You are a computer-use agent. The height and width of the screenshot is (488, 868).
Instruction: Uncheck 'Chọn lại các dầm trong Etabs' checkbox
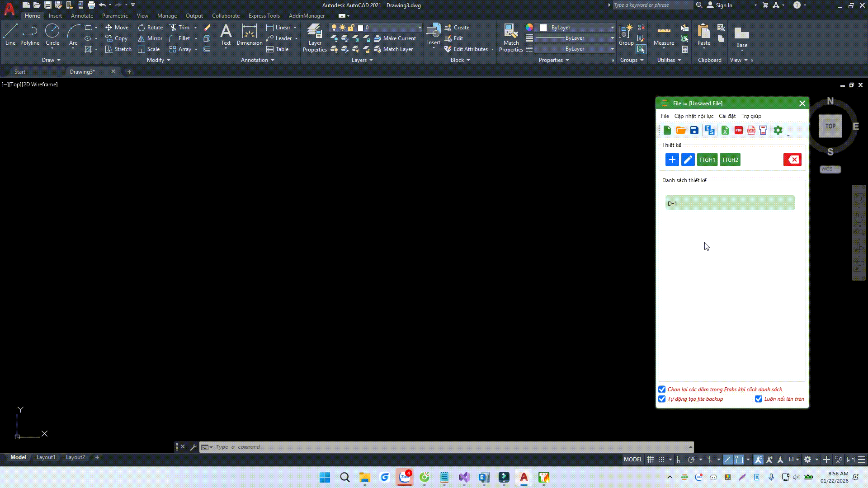point(662,389)
